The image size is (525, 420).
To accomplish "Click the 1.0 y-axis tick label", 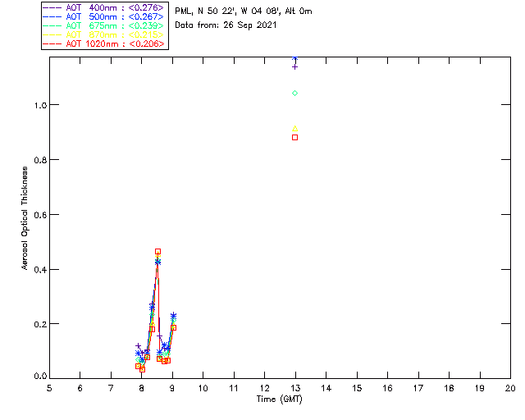I will 40,105.
